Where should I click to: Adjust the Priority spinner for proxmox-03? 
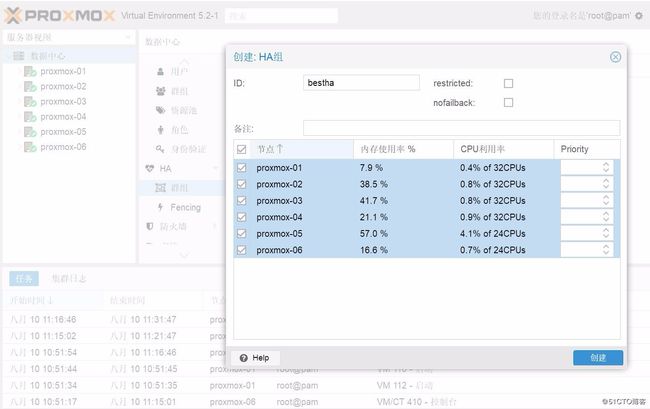point(606,201)
